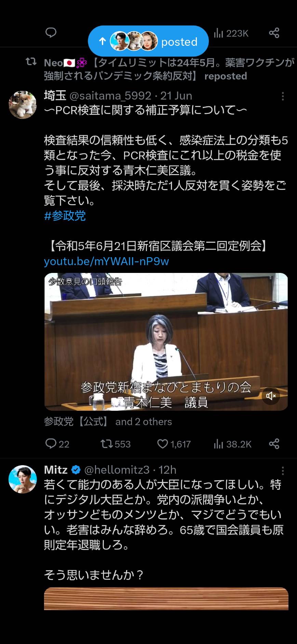Screen dimensions: 297x644
Task: Share the saitama_5992 post
Action: click(274, 444)
